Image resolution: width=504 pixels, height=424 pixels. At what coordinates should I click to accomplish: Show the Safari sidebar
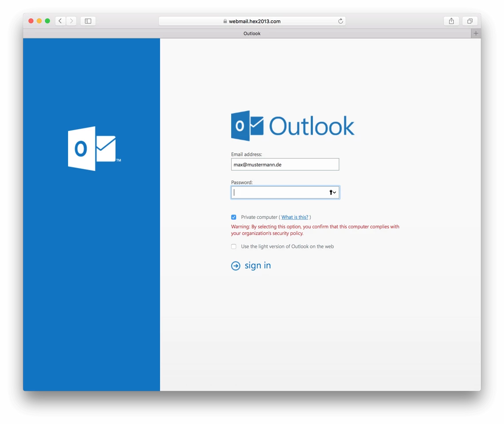[x=88, y=21]
